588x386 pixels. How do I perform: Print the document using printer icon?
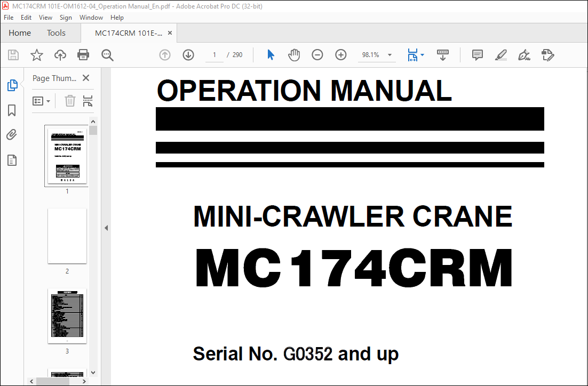point(83,55)
